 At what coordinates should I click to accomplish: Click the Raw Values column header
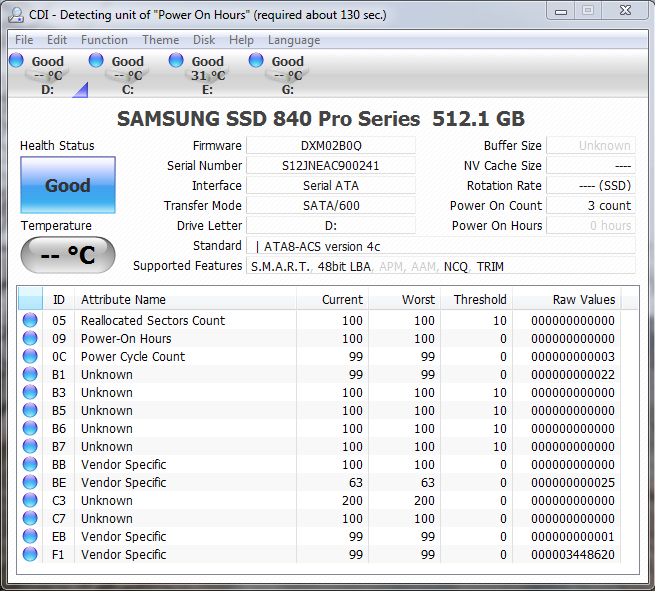point(566,299)
